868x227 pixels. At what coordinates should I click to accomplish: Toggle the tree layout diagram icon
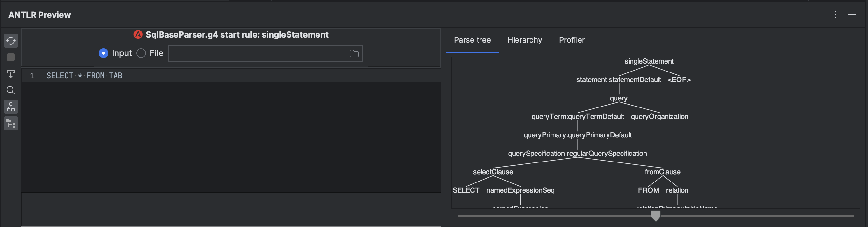[x=11, y=107]
